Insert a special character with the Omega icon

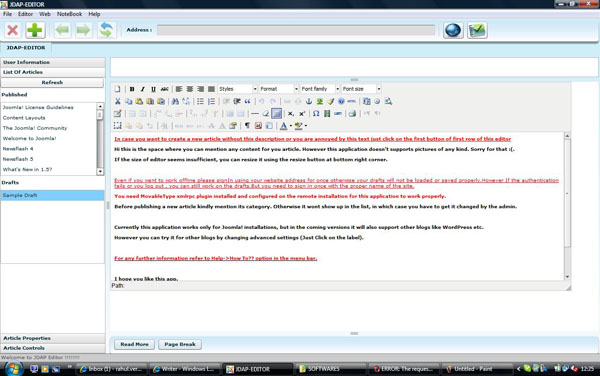pos(316,114)
